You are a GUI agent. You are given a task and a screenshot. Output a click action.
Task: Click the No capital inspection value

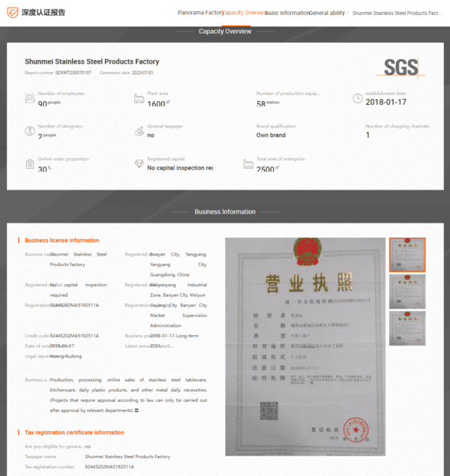[180, 168]
